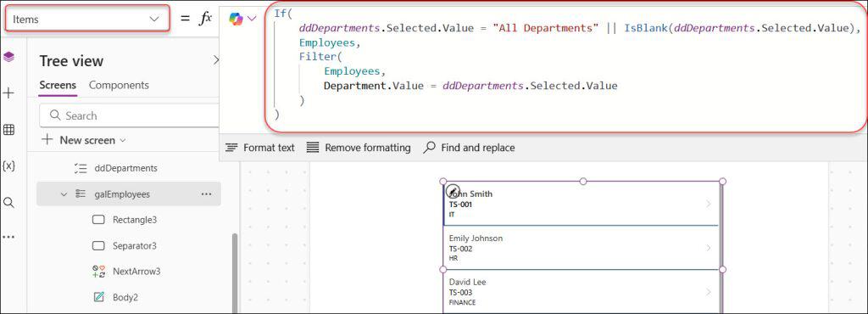Expand the New screen dropdown chevron
The height and width of the screenshot is (314, 868).
[123, 141]
